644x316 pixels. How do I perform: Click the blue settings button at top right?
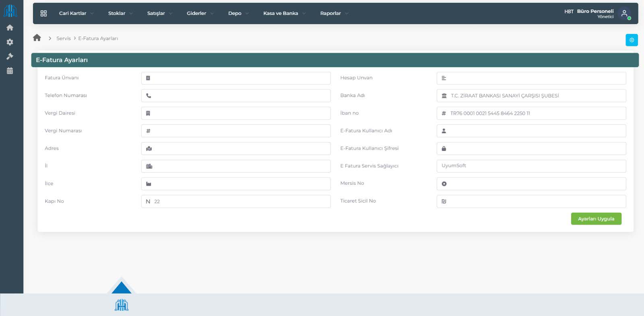pyautogui.click(x=632, y=40)
